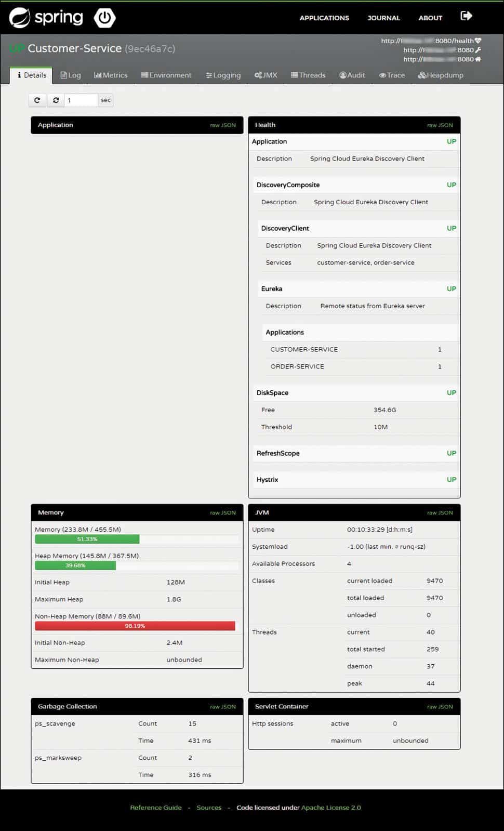Open raw JSON for Garbage Collection

(223, 707)
